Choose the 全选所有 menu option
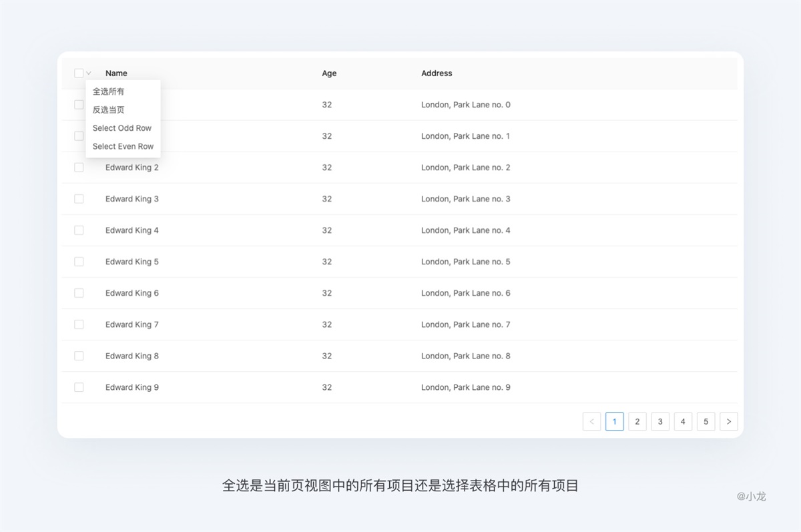 point(109,91)
